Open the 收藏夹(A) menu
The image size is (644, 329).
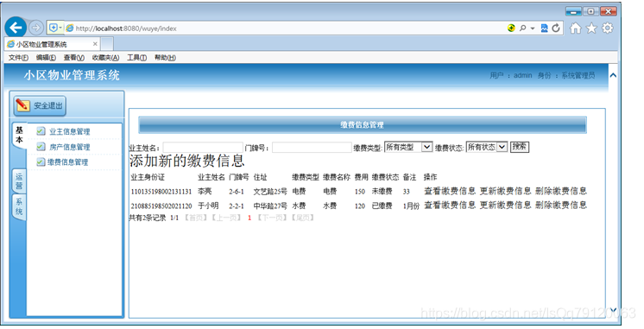(x=105, y=58)
